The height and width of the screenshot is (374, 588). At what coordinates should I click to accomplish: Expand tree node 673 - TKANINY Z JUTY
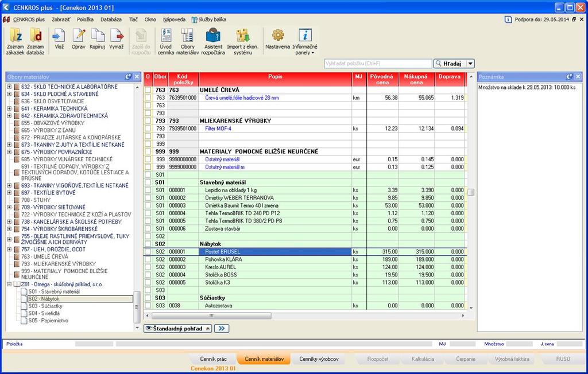9,145
